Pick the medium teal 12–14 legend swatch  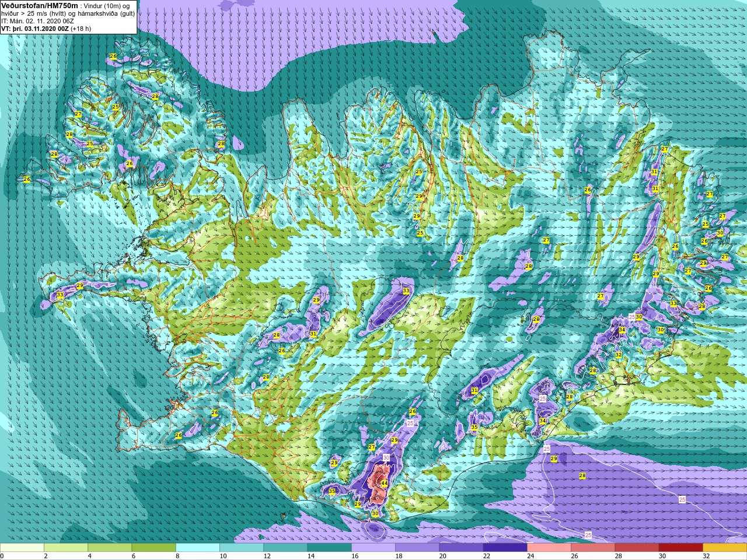(285, 548)
